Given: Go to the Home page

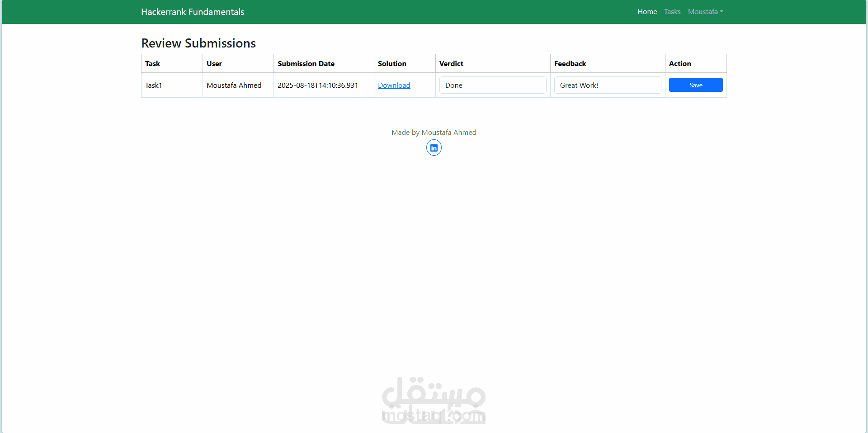Looking at the screenshot, I should (647, 12).
